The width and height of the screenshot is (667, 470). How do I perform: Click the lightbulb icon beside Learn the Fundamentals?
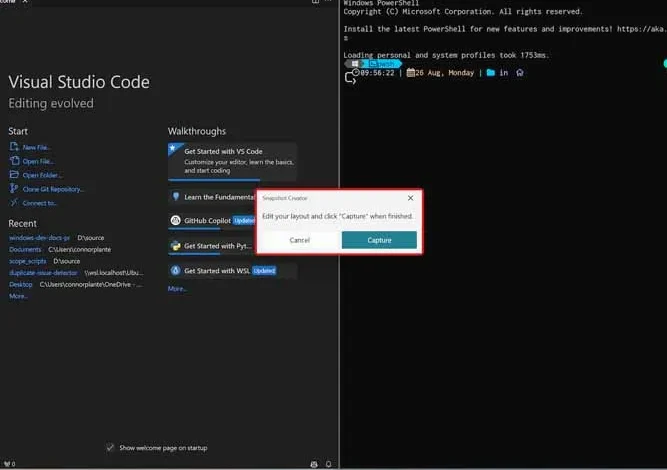[176, 196]
